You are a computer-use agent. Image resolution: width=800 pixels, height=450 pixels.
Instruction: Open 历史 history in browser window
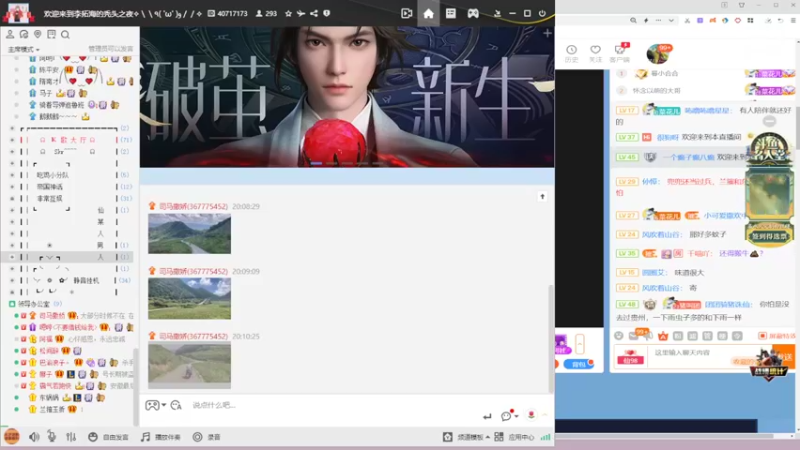571,54
